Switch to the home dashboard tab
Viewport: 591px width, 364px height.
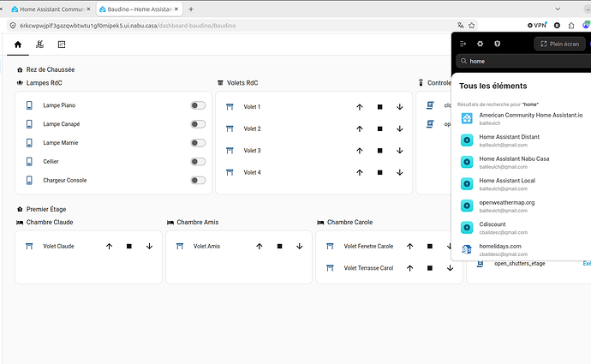pyautogui.click(x=18, y=45)
